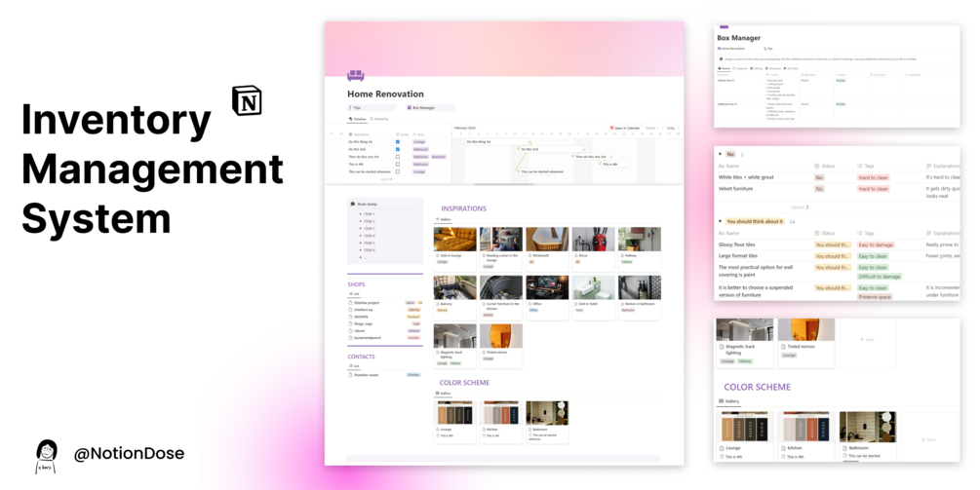The height and width of the screenshot is (490, 980).
Task: Click "ITEM 1" in Brain dump
Action: click(370, 214)
